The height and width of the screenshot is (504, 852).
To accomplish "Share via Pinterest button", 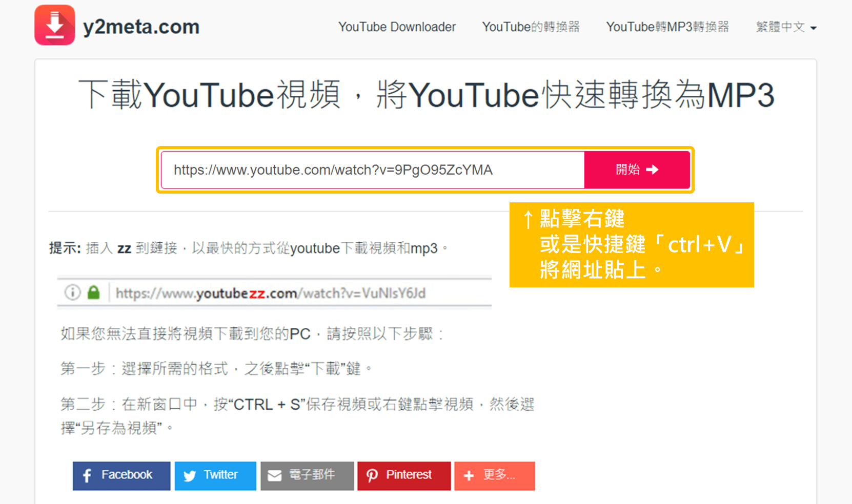I will tap(404, 476).
